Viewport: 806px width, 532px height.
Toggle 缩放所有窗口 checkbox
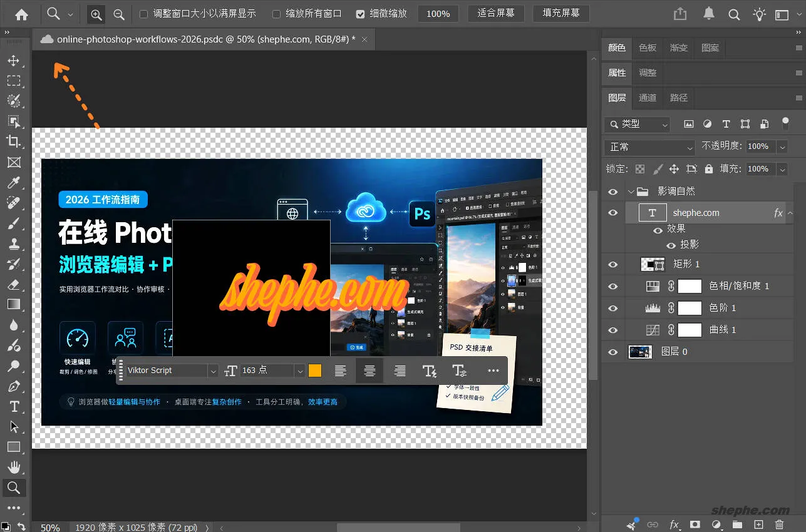coord(276,14)
